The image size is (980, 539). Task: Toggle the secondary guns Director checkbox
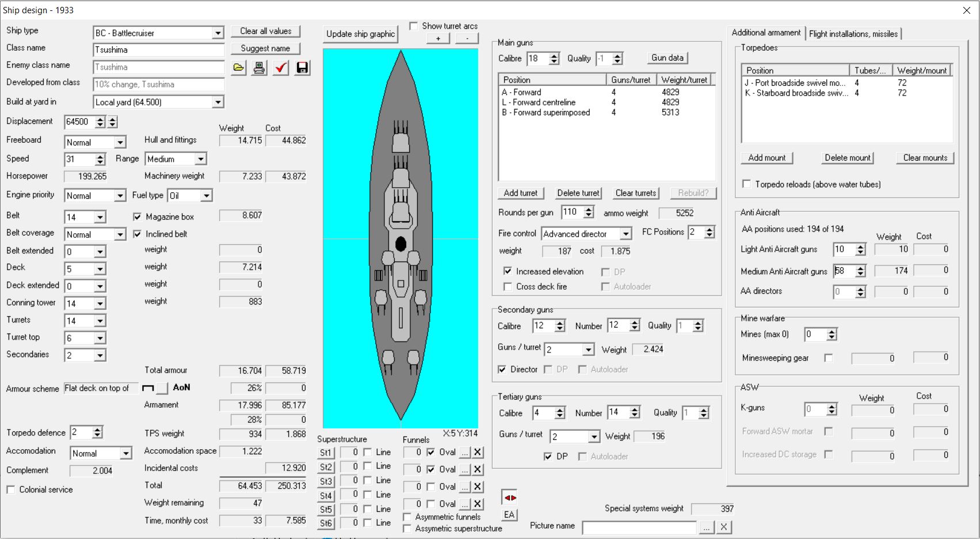coord(502,370)
